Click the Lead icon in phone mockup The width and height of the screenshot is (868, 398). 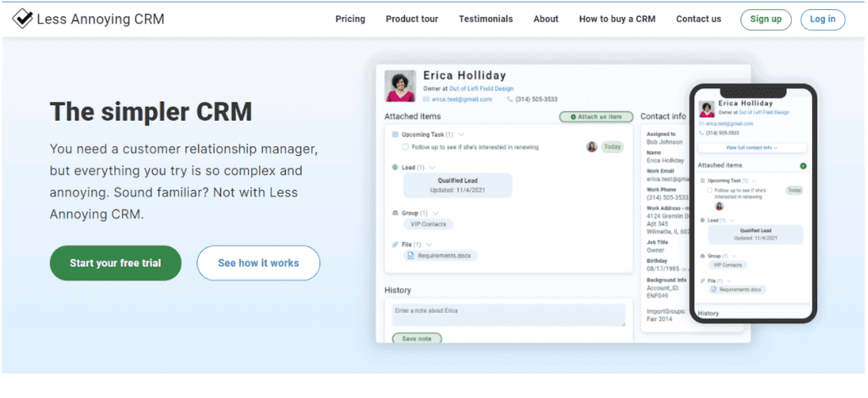(703, 221)
